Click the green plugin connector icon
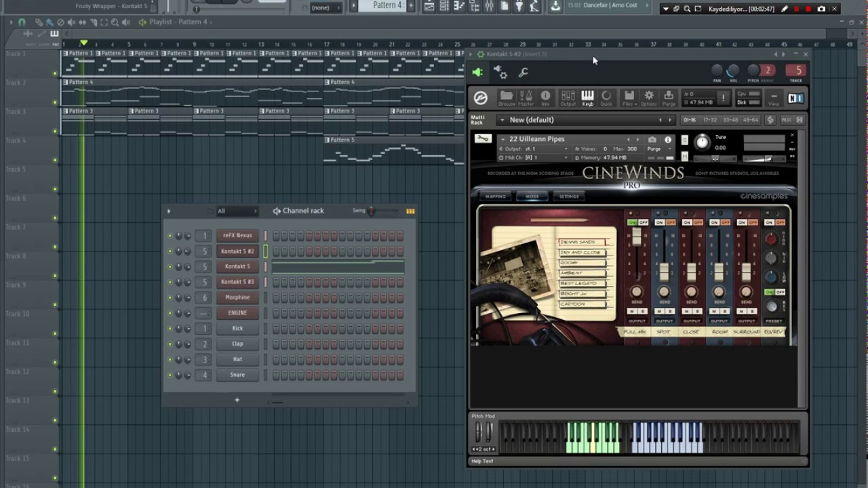This screenshot has width=868, height=488. tap(478, 73)
